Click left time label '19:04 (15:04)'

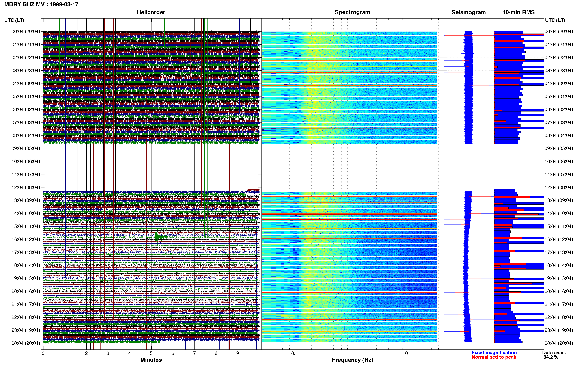tap(26, 278)
